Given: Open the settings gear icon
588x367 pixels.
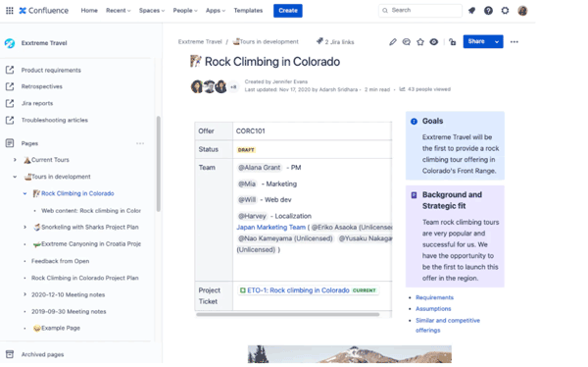Looking at the screenshot, I should (505, 11).
